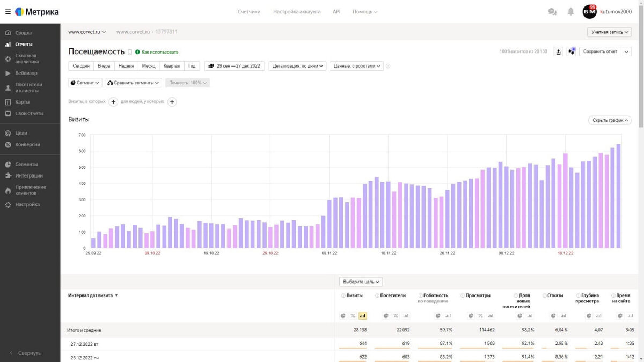Click the icon right of the export button

(571, 51)
